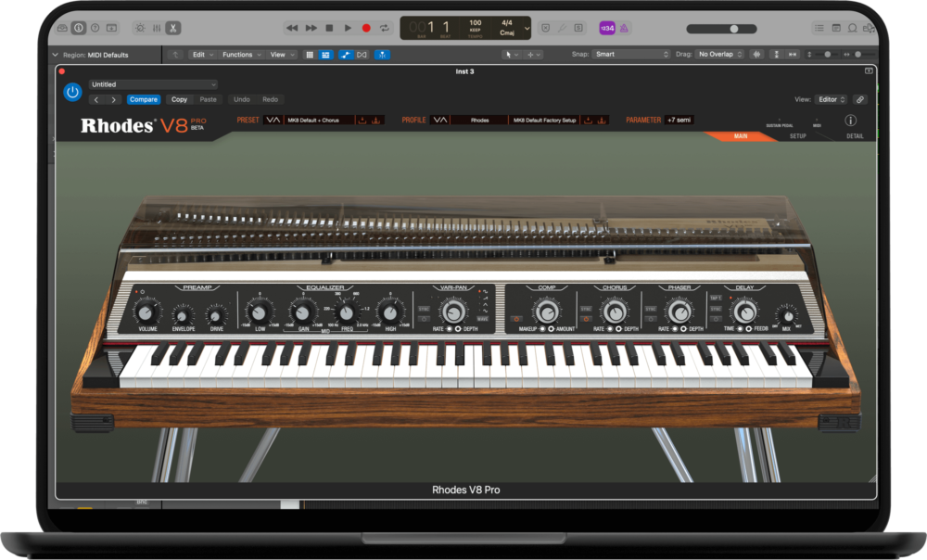The image size is (927, 560).
Task: Click the Copy button
Action: [x=179, y=99]
